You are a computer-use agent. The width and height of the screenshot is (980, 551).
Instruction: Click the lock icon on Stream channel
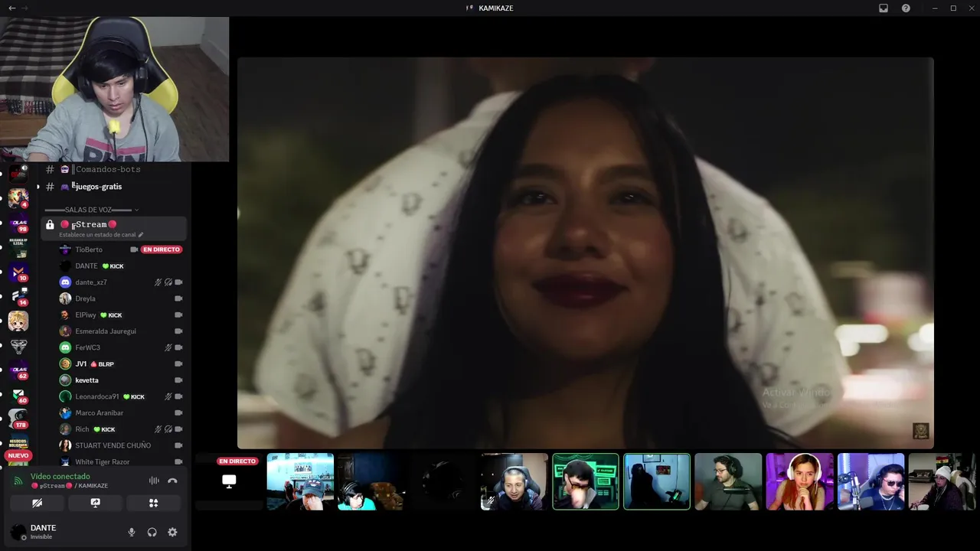tap(50, 225)
